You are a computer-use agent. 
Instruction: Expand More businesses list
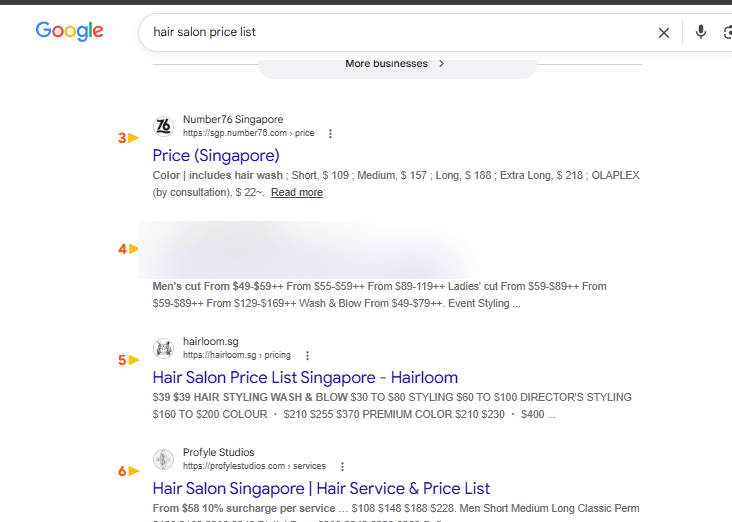(397, 64)
